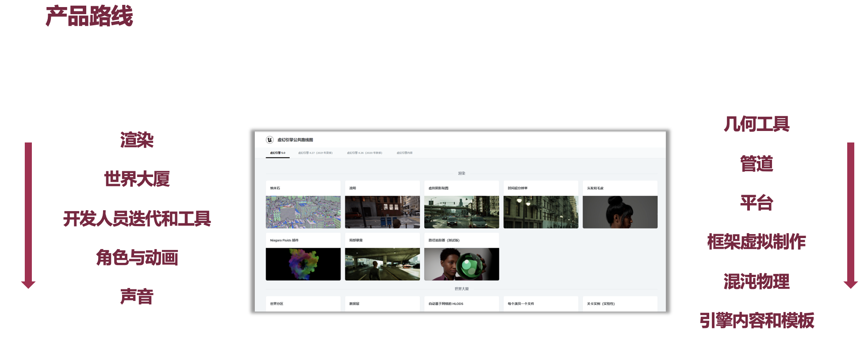Click the 关卡实例 (实验性) card
The height and width of the screenshot is (354, 868).
[620, 304]
